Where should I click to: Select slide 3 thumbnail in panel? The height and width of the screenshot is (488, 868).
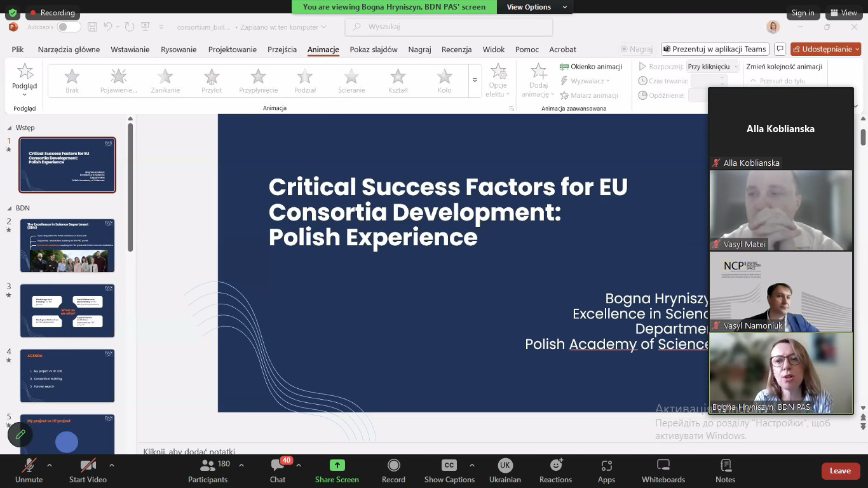click(x=67, y=311)
